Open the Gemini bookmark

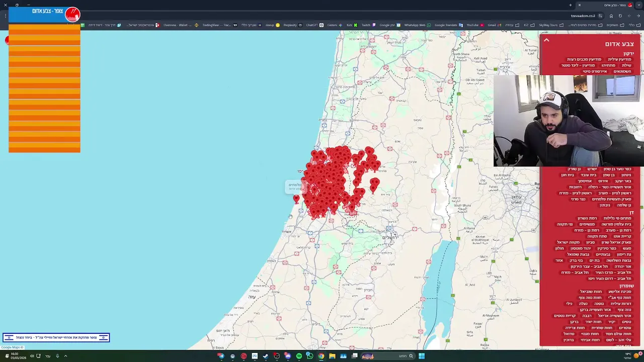[335, 25]
